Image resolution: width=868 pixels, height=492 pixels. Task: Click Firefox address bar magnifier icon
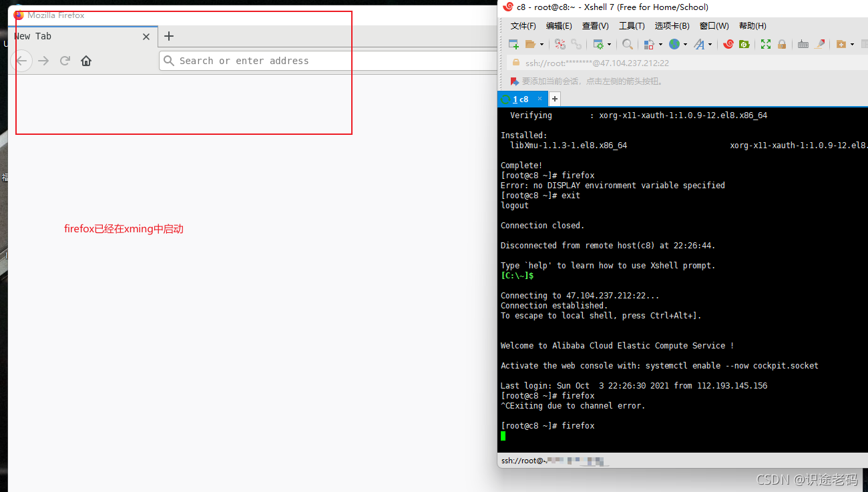(169, 61)
